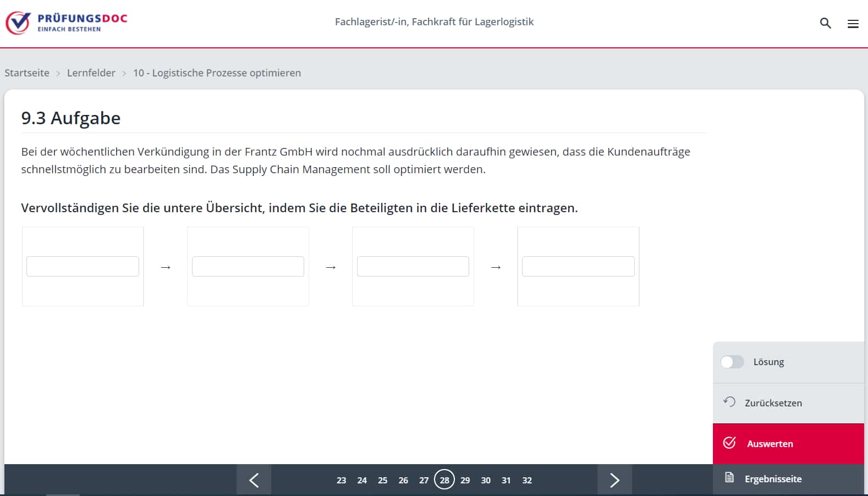Open the search magnifier icon
868x496 pixels.
825,23
